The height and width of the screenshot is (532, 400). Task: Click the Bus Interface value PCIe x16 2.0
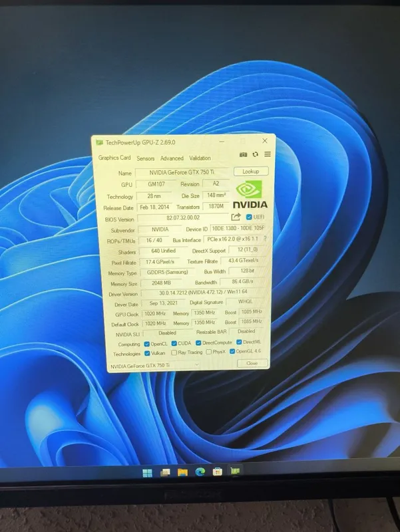click(x=232, y=239)
